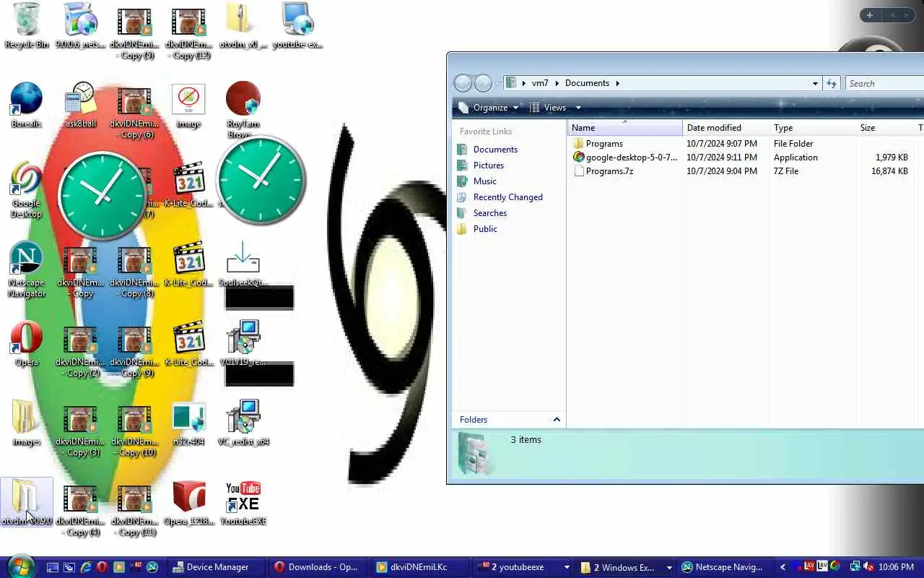Select the youtube exe network icon
This screenshot has height=578, width=924.
pos(297,25)
